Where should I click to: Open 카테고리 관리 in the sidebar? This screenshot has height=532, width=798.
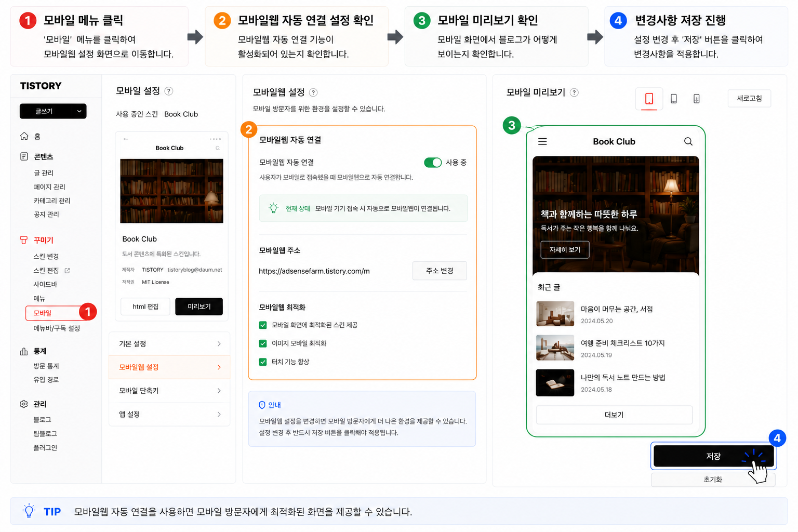tap(52, 201)
